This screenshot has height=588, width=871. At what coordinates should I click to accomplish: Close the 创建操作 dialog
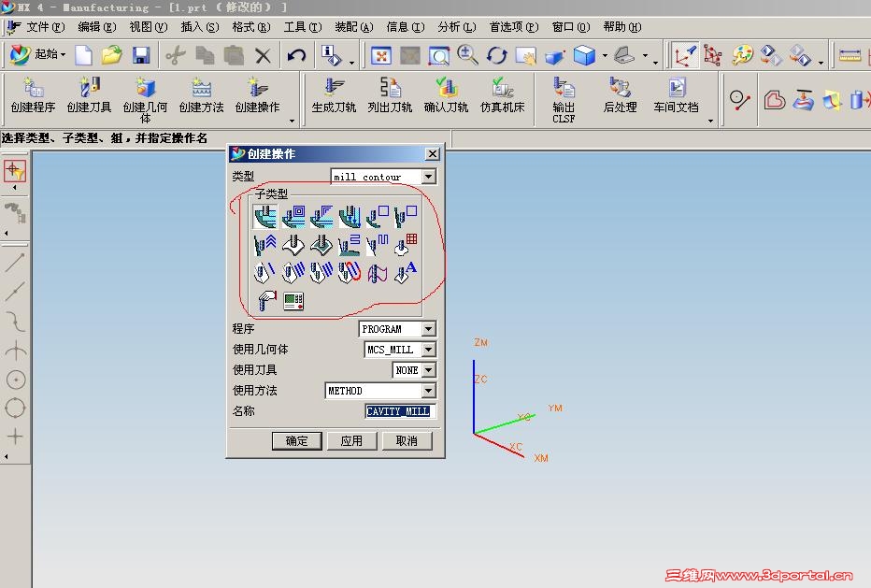tap(432, 154)
